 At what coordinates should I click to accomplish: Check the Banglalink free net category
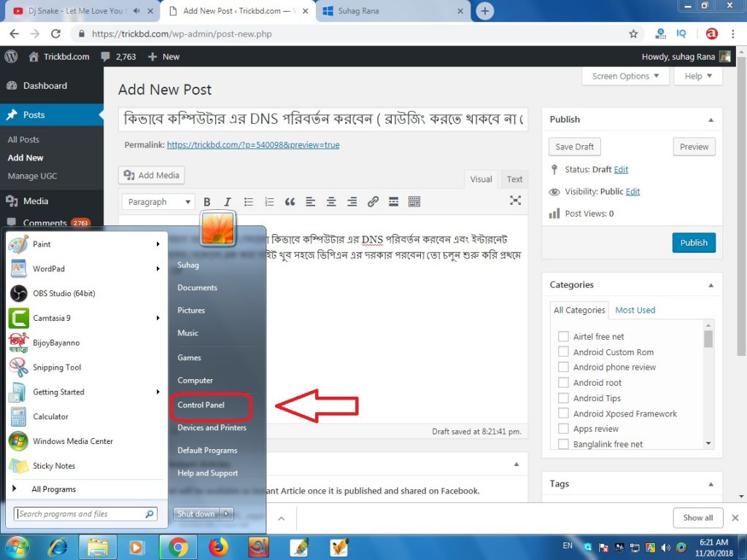tap(563, 444)
